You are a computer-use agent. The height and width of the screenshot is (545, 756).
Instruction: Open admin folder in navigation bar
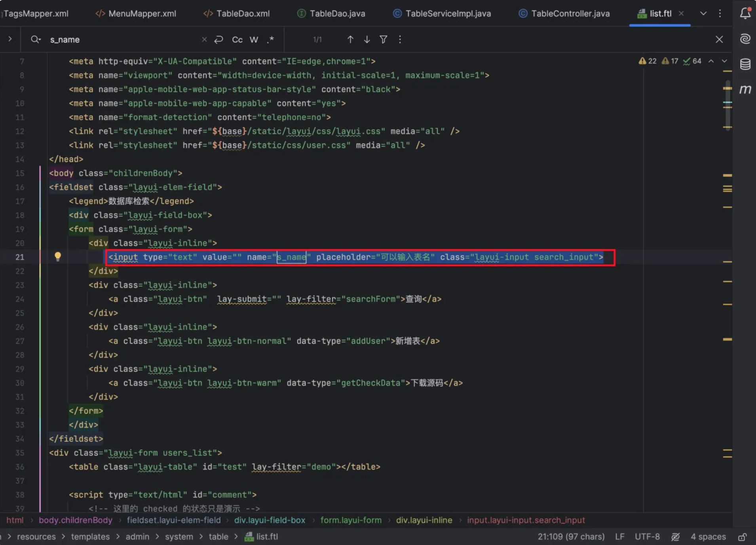(x=137, y=537)
